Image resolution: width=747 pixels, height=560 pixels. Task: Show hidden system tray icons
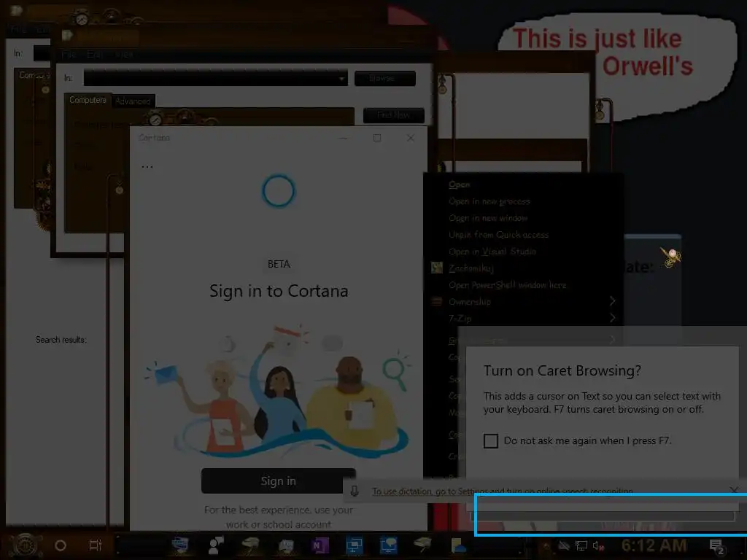point(546,545)
